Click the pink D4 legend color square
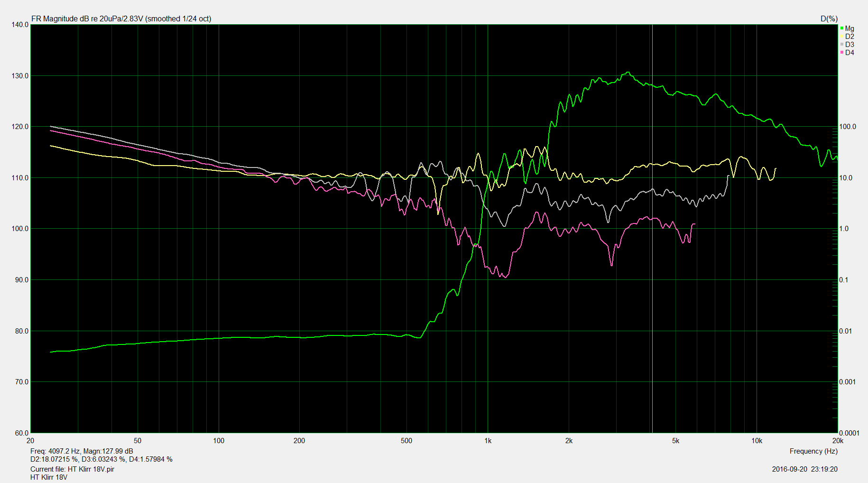This screenshot has width=868, height=483. coord(842,53)
